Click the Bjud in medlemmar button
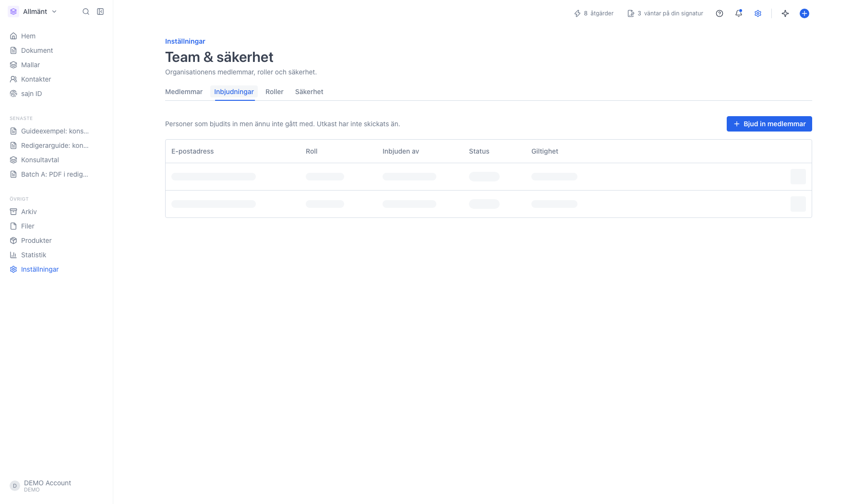The image size is (864, 504). pyautogui.click(x=769, y=124)
